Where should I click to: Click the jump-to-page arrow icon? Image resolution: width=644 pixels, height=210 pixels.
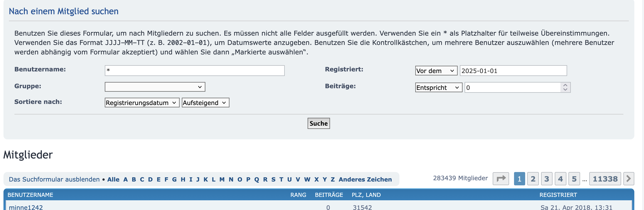tap(501, 179)
